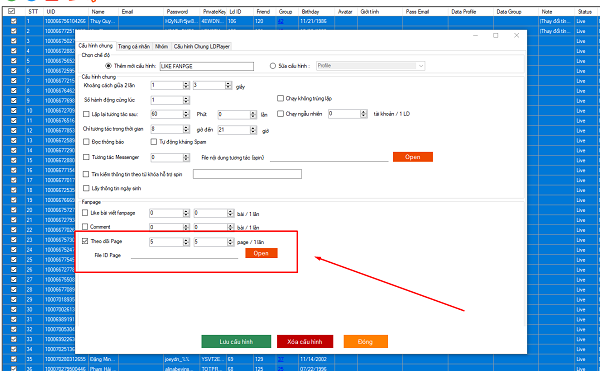Maximize the configuration dialog window

pos(496,35)
